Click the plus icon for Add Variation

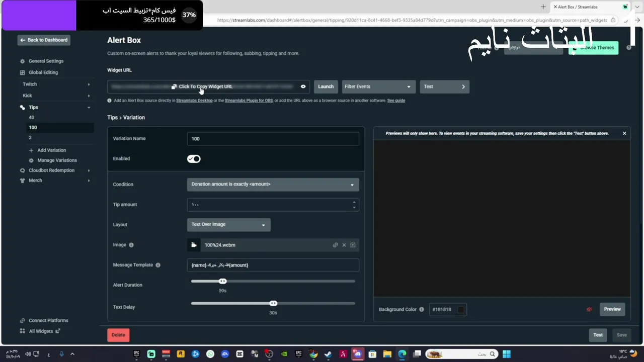[31, 150]
